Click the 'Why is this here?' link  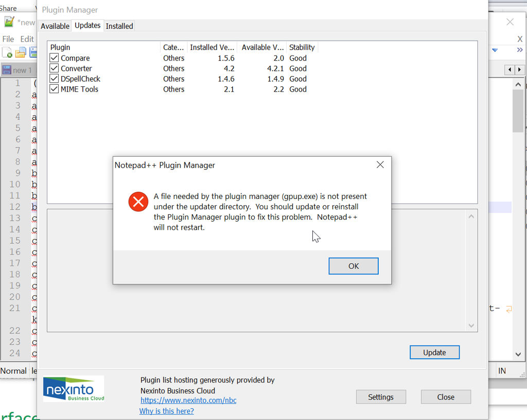[x=167, y=411]
